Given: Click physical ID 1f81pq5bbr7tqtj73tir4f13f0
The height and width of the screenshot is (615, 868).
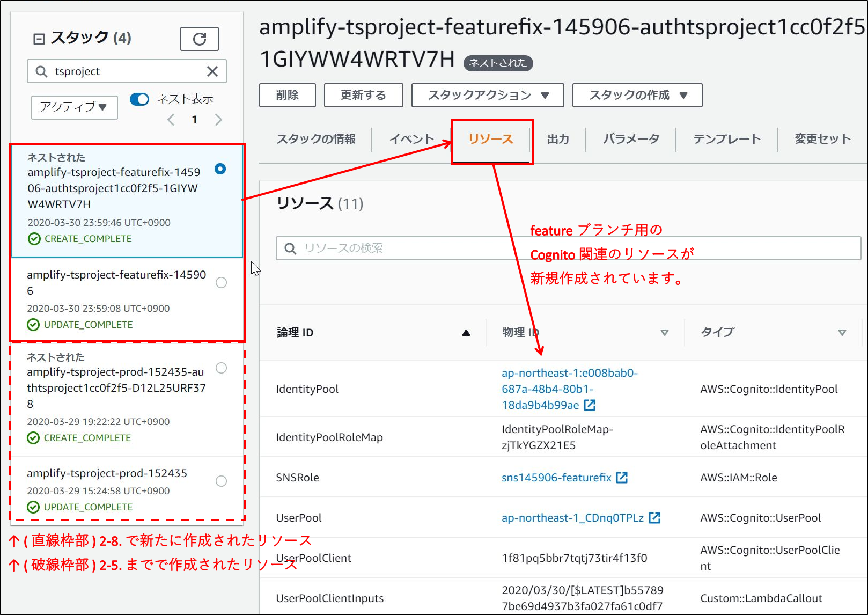Looking at the screenshot, I should (x=575, y=558).
